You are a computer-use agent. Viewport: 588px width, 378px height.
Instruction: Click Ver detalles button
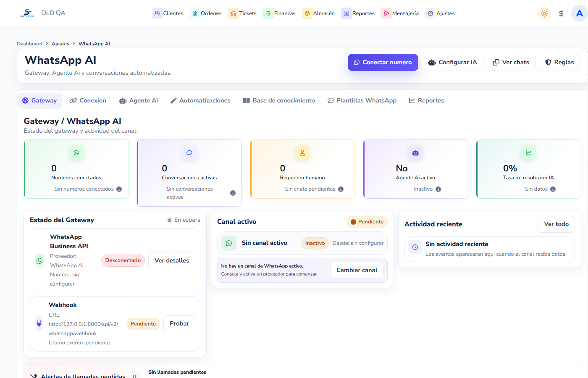coord(172,261)
